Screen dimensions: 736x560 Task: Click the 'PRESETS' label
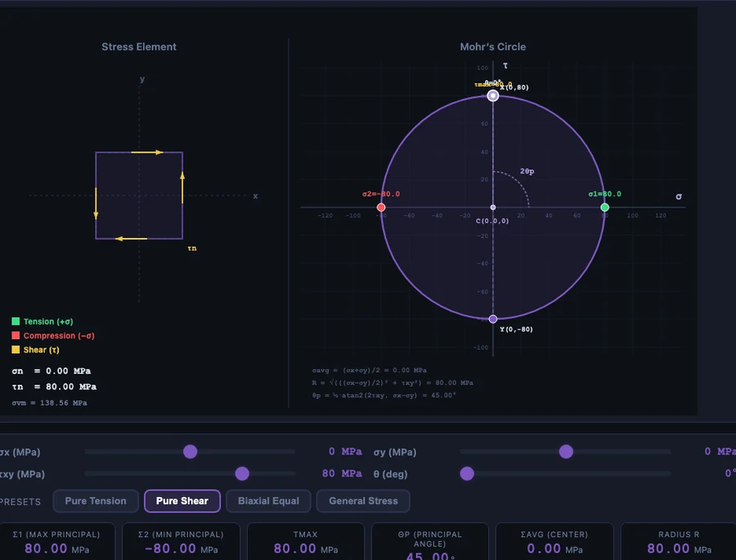[x=20, y=502]
